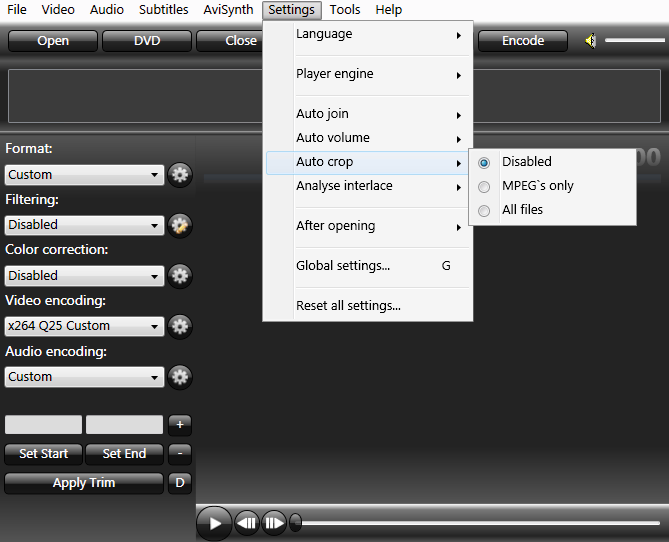Select the Disabled auto crop option

tap(526, 162)
